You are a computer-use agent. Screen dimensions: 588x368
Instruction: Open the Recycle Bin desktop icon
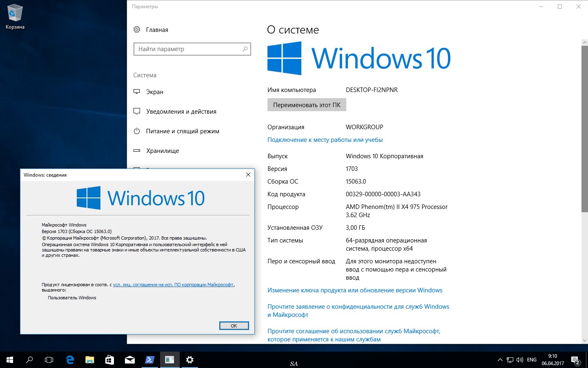15,16
